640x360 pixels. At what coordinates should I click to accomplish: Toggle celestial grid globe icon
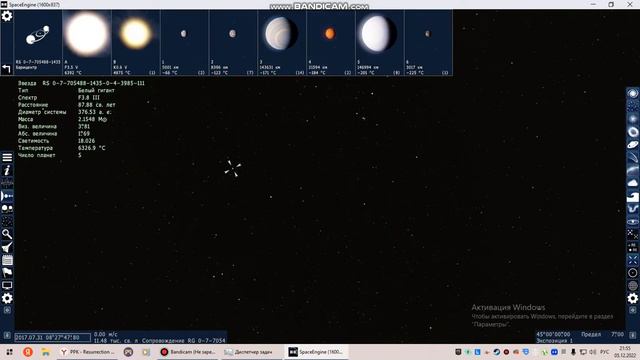tap(633, 286)
